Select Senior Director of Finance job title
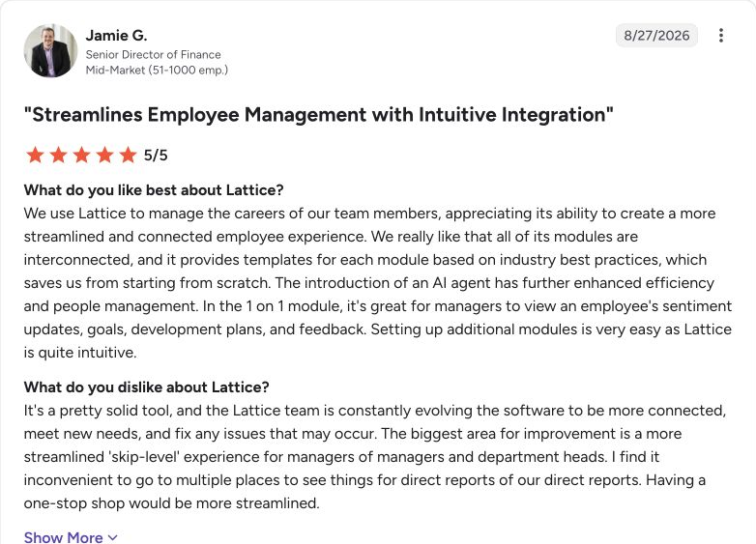The width and height of the screenshot is (756, 544). point(154,54)
